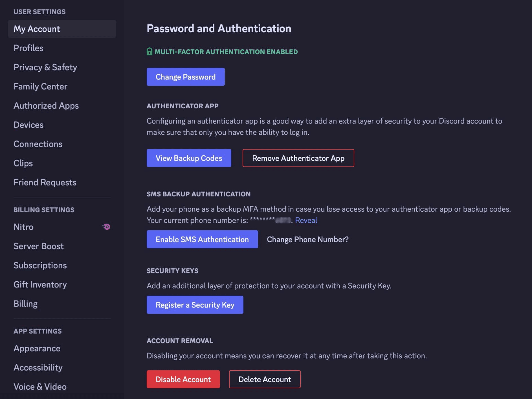Viewport: 532px width, 399px height.
Task: Open Nitro billing page
Action: click(x=62, y=227)
